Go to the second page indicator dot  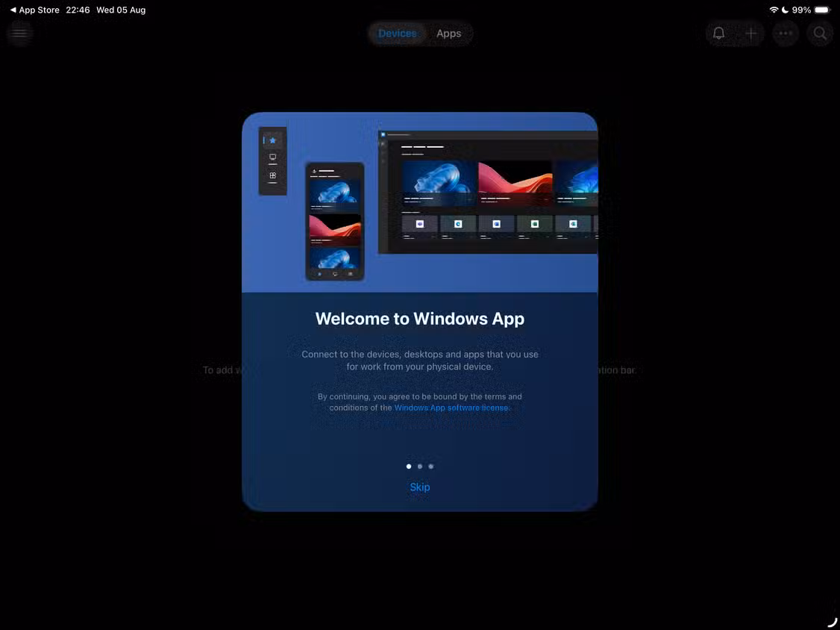[x=420, y=467]
